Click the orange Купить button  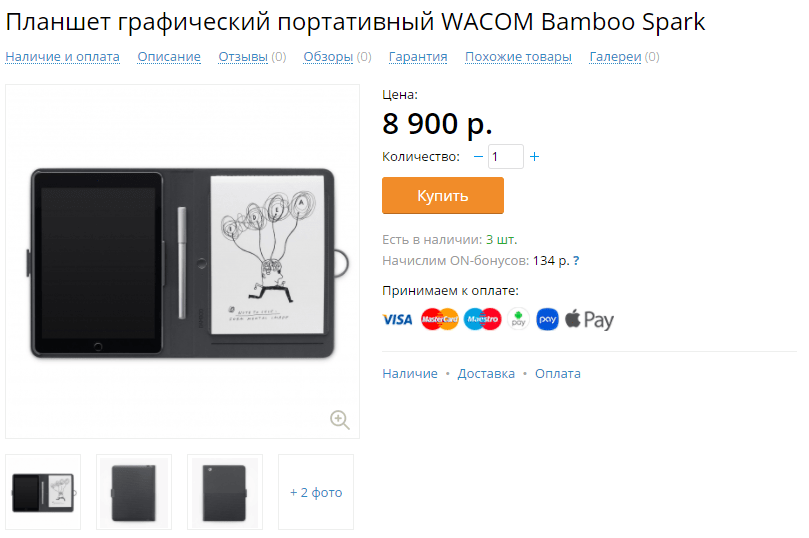[443, 195]
